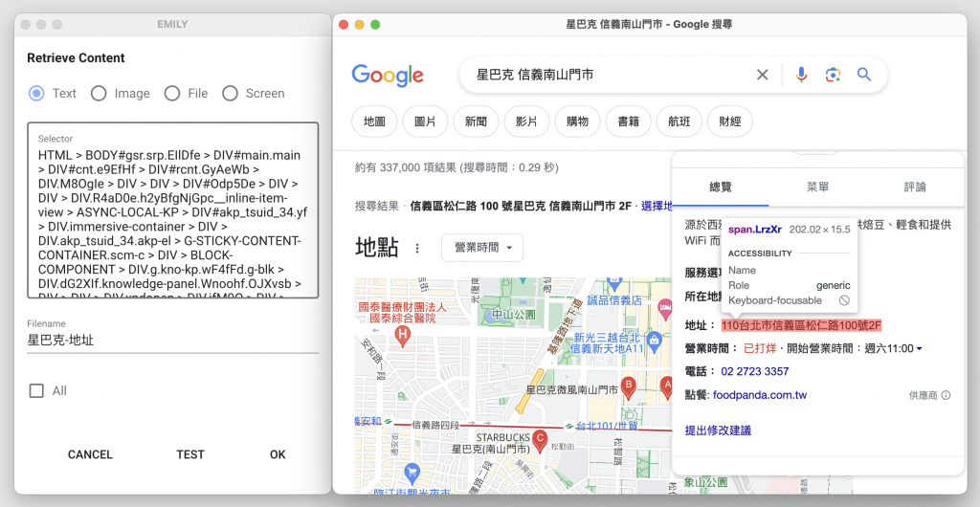Image resolution: width=980 pixels, height=507 pixels.
Task: Click highlighted address 110台北市信義區松仁路100號2F
Action: [x=801, y=325]
